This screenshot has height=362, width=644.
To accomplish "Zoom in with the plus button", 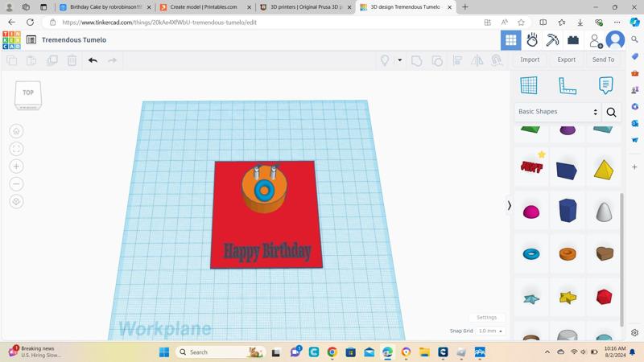I will point(16,167).
